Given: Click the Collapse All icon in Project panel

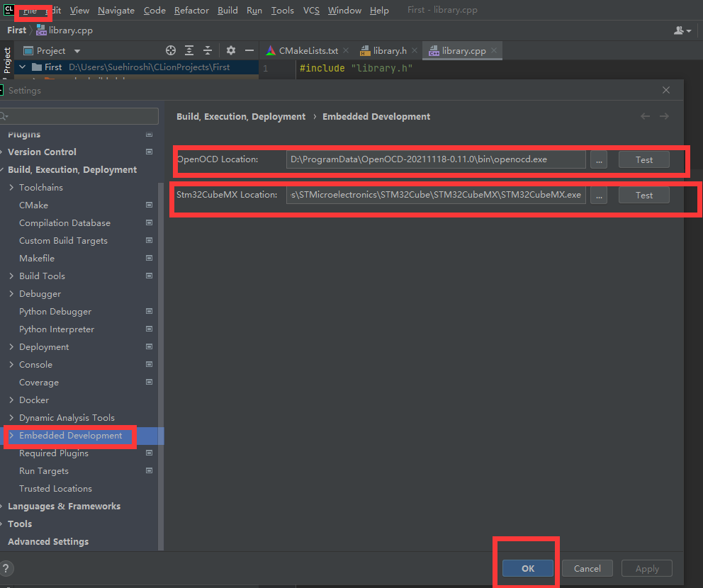Looking at the screenshot, I should coord(207,50).
